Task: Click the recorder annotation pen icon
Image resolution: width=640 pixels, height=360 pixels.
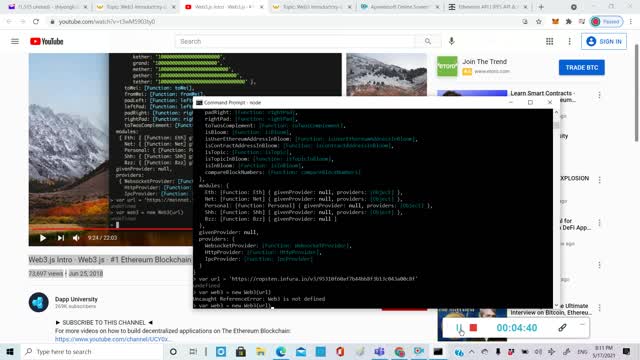Action: (x=562, y=327)
